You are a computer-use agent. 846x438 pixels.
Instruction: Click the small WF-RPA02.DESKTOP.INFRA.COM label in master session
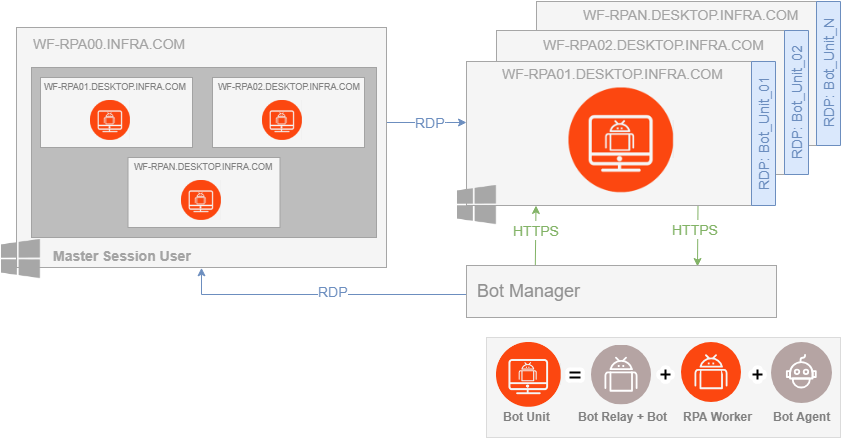(289, 86)
